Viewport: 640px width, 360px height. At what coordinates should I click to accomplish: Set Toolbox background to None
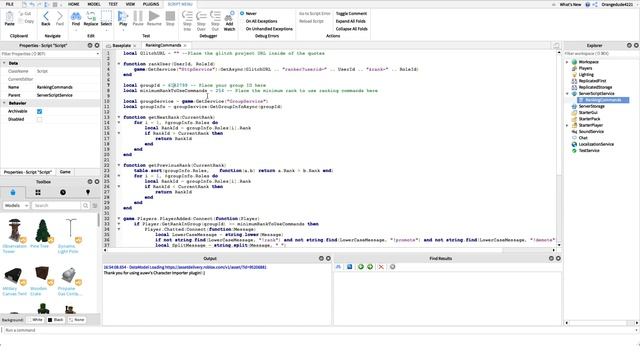point(77,320)
